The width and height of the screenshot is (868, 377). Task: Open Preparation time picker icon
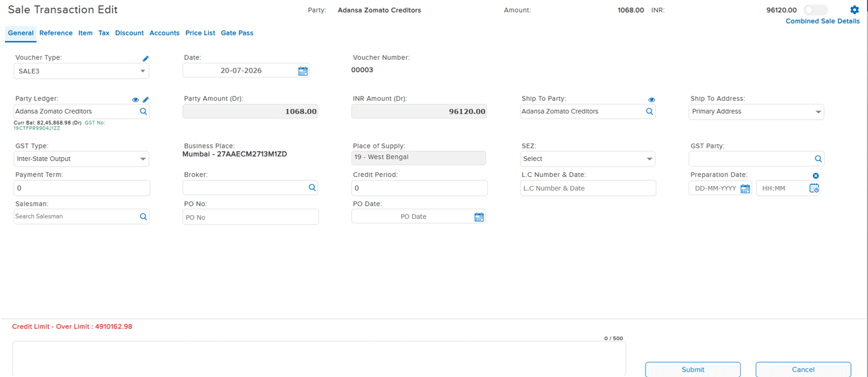tap(814, 188)
